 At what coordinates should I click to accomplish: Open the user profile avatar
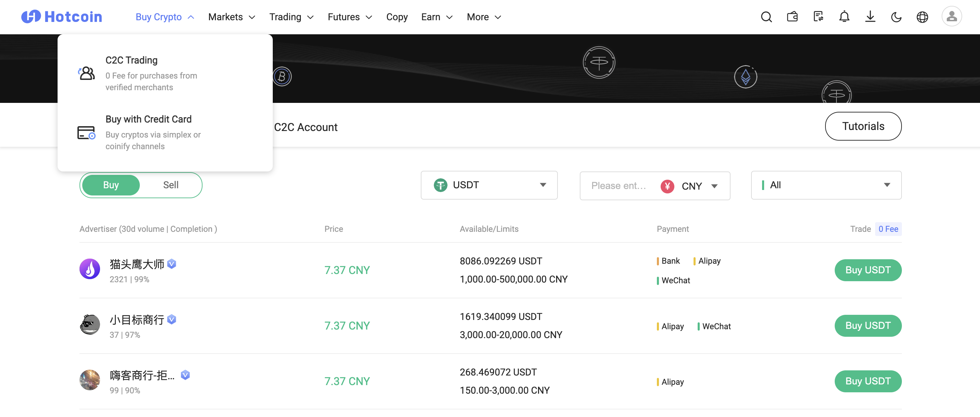point(952,16)
